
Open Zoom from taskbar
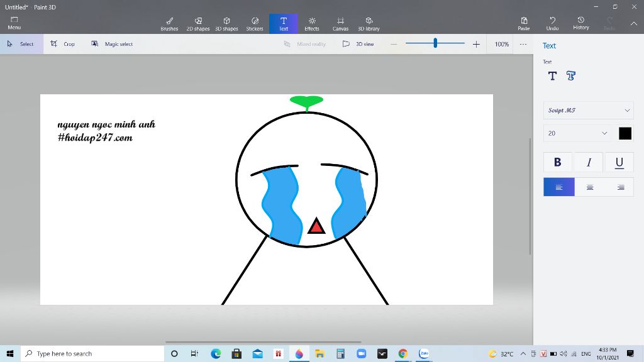[x=362, y=353]
